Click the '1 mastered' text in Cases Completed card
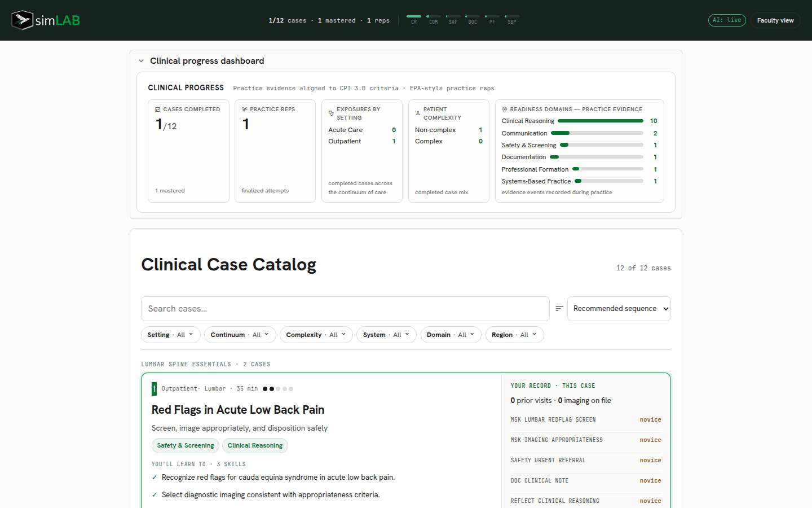The image size is (812, 508). pos(170,191)
